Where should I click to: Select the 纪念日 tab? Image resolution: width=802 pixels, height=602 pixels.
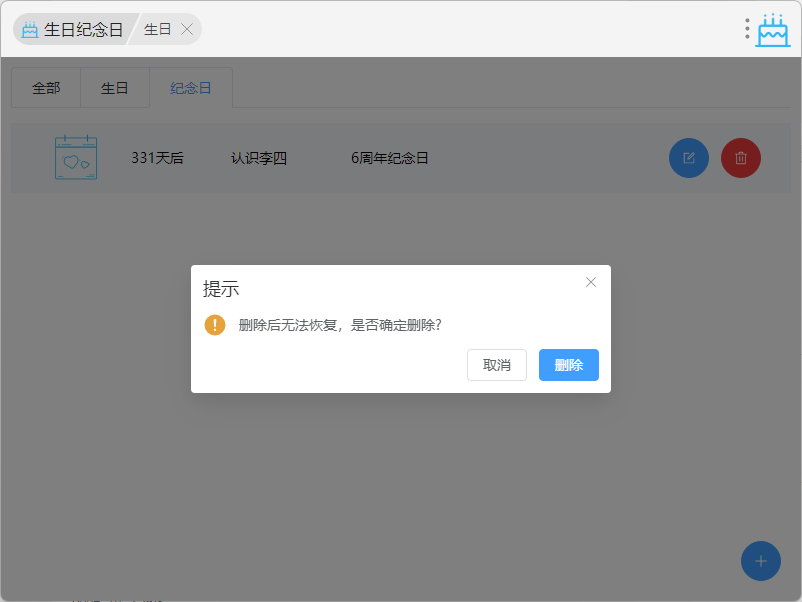[191, 88]
